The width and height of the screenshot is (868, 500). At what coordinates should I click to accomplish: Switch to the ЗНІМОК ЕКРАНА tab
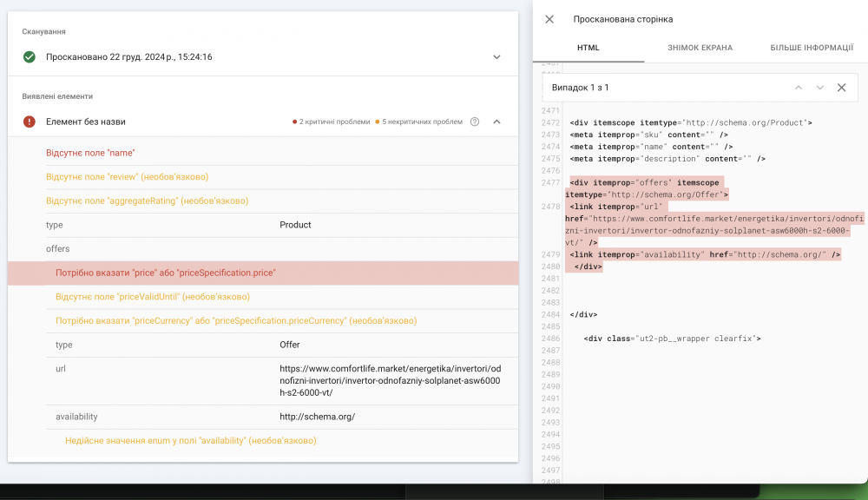(x=700, y=48)
